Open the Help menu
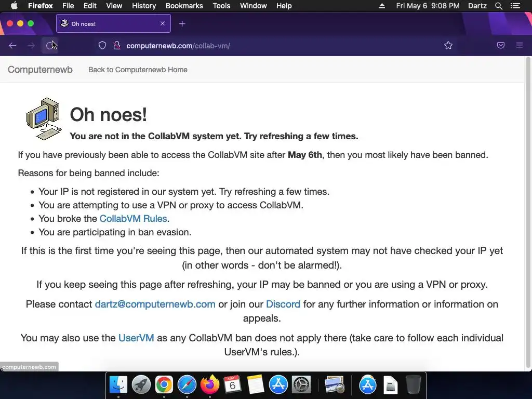Viewport: 532px width, 399px height. click(284, 6)
